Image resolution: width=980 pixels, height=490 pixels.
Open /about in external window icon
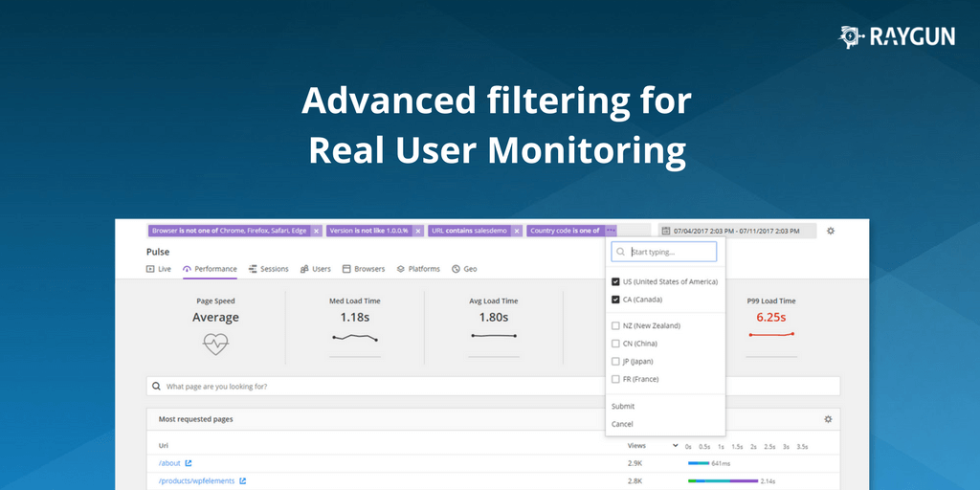pyautogui.click(x=189, y=463)
